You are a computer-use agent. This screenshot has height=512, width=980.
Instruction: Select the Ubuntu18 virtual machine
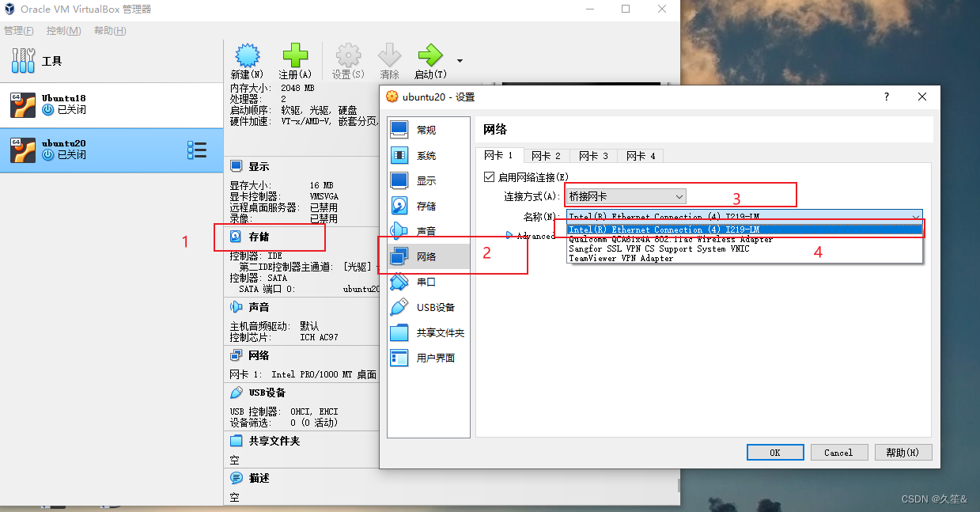tap(112, 104)
